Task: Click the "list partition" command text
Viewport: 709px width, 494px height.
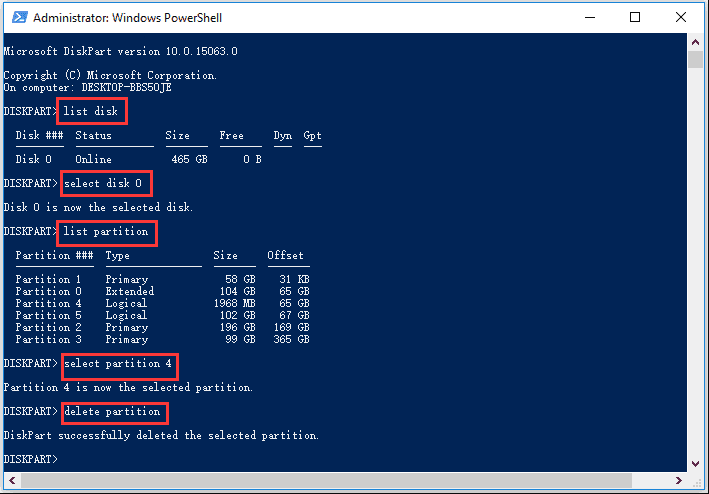Action: pos(106,232)
